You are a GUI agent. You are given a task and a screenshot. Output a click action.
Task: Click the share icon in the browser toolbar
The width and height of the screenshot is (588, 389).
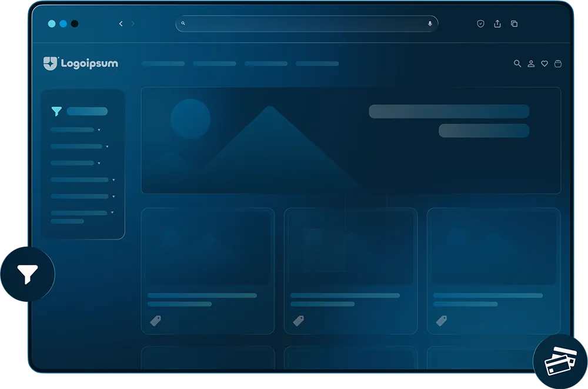coord(497,24)
